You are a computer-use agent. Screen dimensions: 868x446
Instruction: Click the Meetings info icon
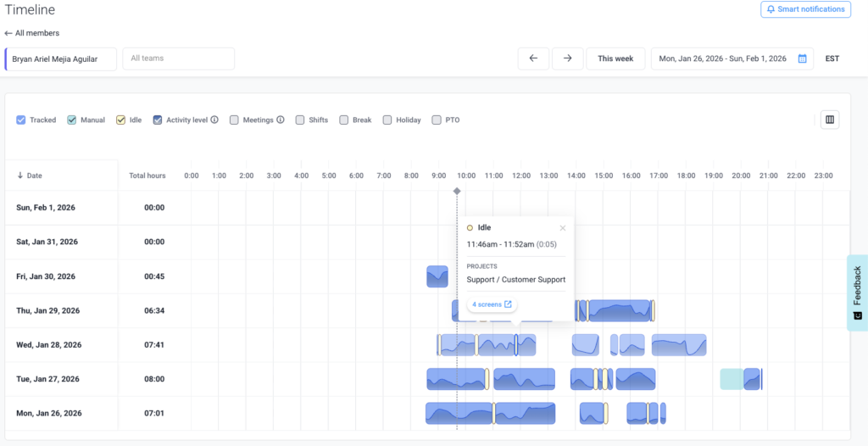[x=280, y=120]
